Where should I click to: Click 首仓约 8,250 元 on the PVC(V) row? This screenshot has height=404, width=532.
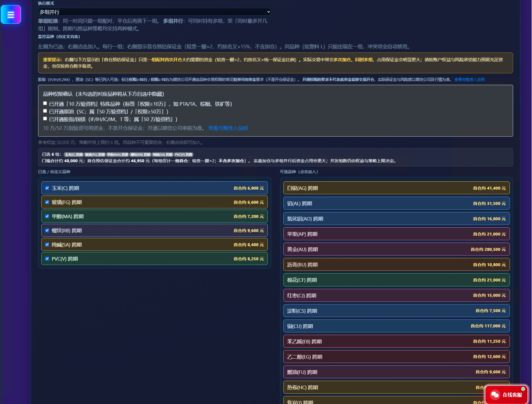point(249,259)
